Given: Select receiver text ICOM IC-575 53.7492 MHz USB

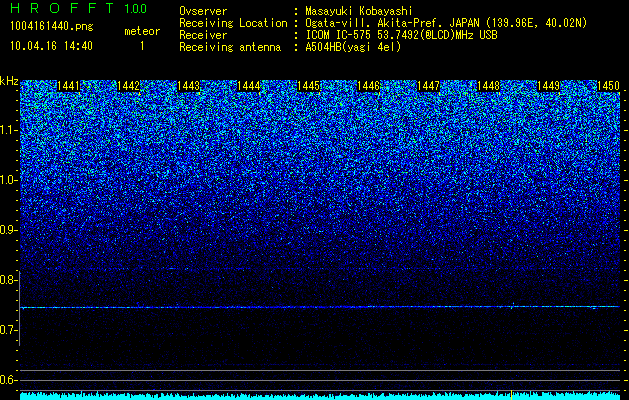Looking at the screenshot, I should click(x=402, y=35).
